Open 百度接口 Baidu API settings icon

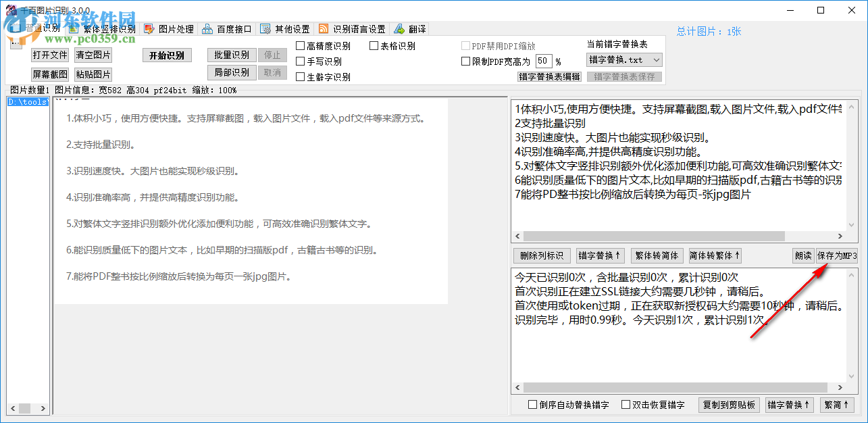(x=207, y=28)
